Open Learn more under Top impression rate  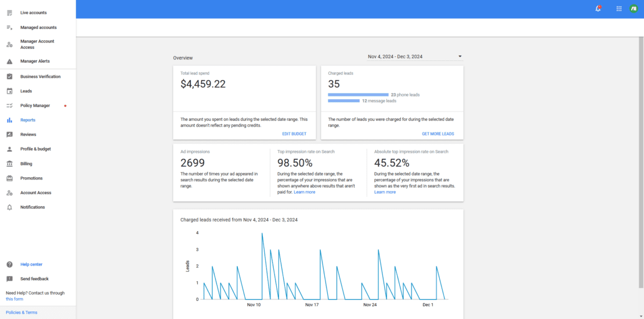click(x=305, y=192)
